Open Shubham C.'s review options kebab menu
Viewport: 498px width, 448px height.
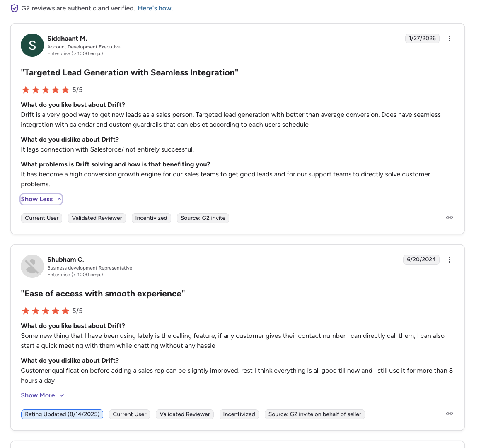click(x=450, y=259)
